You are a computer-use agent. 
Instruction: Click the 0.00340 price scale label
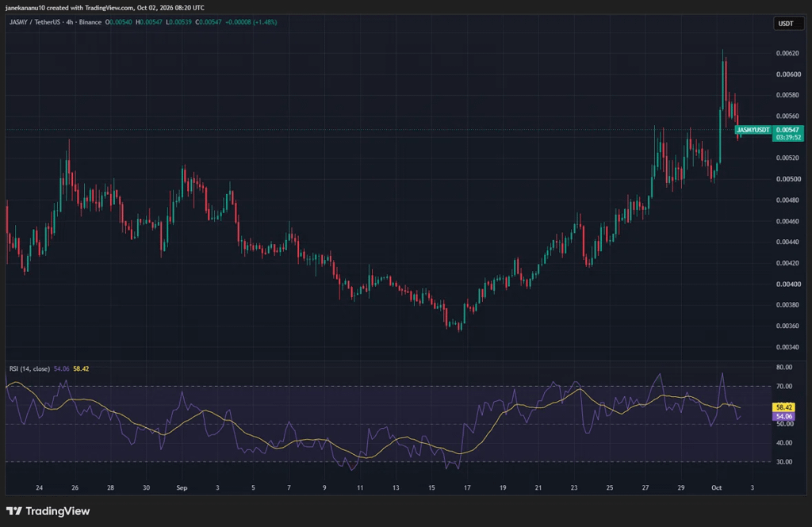(x=788, y=347)
